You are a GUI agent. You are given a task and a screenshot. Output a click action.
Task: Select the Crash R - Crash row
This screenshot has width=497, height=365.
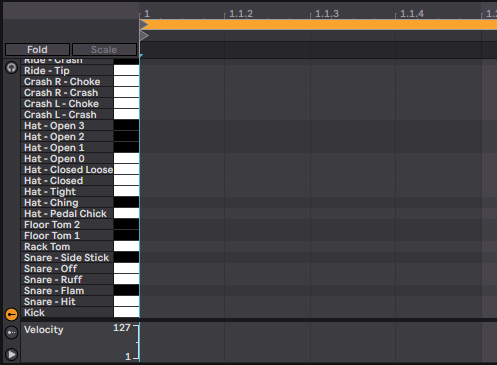67,93
